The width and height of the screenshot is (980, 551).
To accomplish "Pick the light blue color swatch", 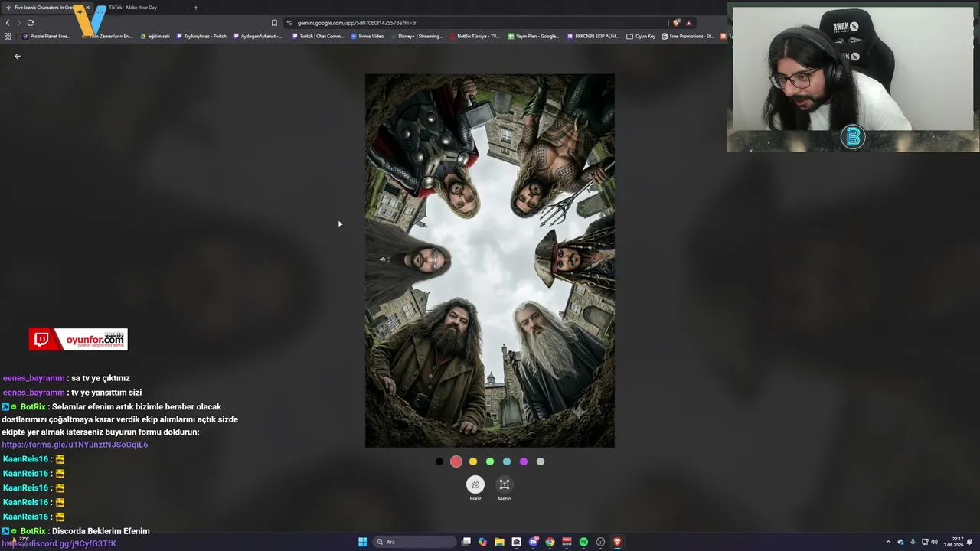I will (x=507, y=461).
